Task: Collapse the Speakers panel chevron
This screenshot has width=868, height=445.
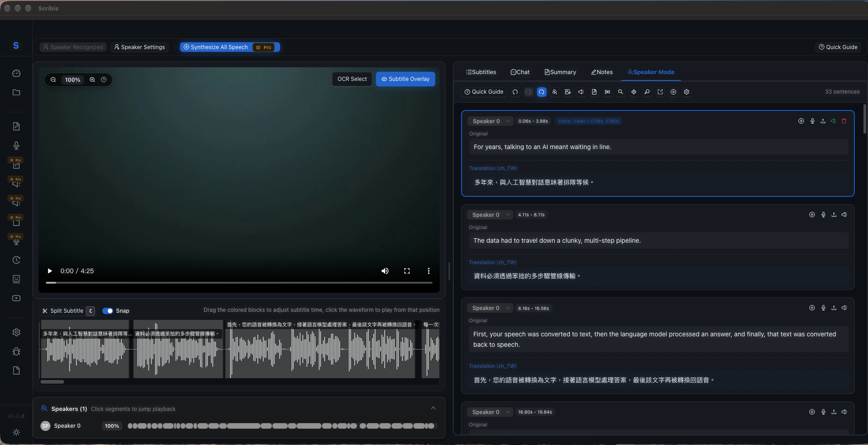Action: click(433, 408)
